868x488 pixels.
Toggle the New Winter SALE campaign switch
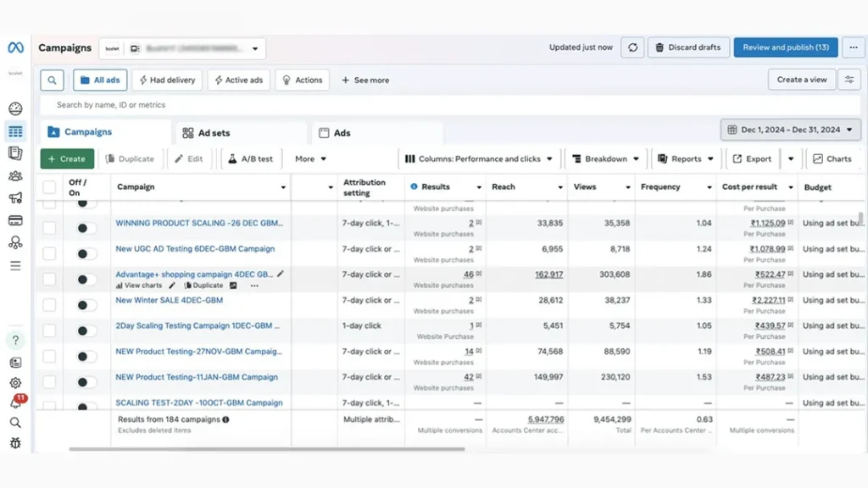click(x=86, y=305)
